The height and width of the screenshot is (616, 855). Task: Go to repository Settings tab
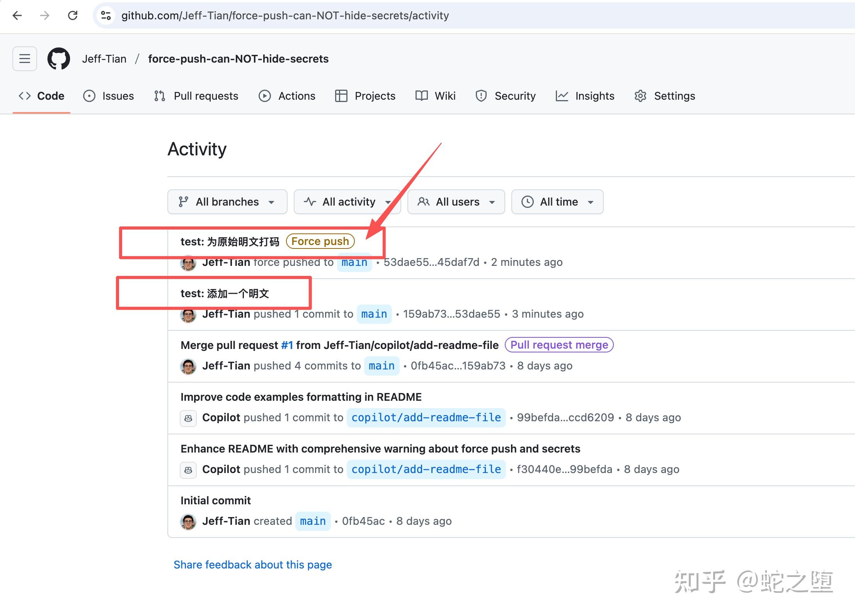click(665, 96)
